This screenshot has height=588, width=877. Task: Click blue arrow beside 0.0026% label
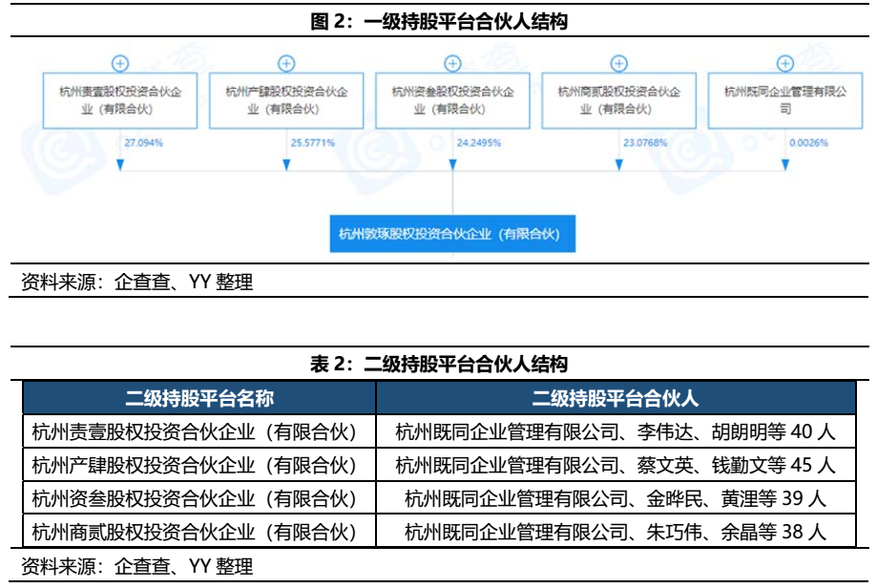785,166
